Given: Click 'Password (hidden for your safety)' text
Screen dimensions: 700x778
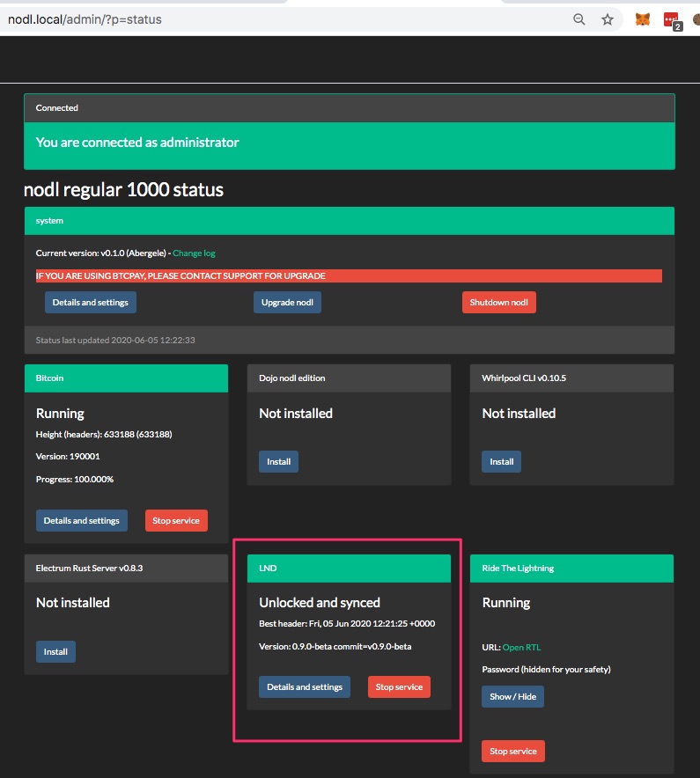Looking at the screenshot, I should coord(546,670).
